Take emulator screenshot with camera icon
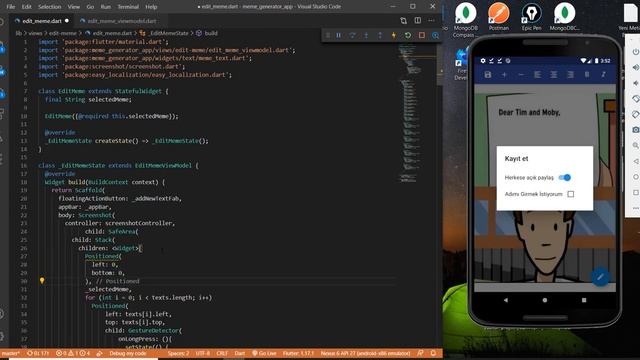 point(636,130)
